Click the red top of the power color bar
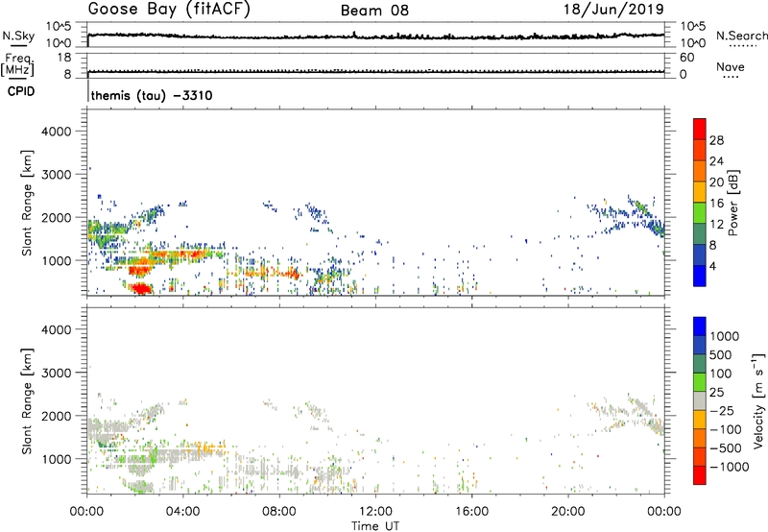 pyautogui.click(x=700, y=129)
